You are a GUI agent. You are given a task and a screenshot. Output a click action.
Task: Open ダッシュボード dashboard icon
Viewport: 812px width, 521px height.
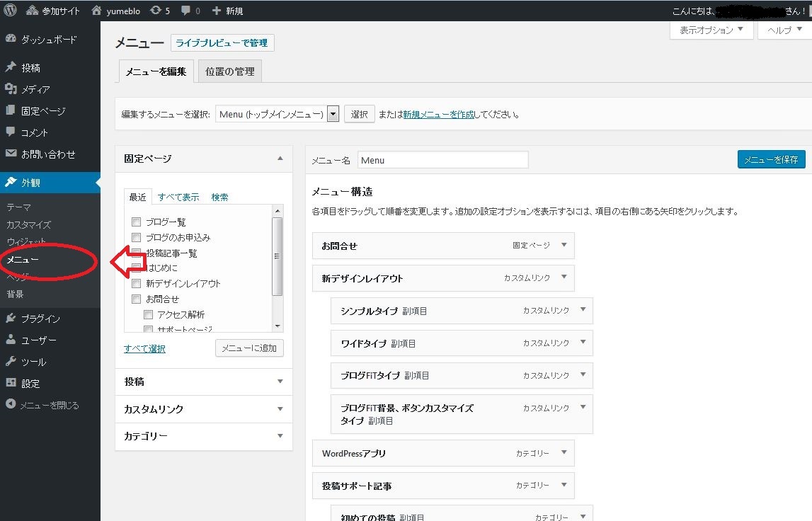(x=11, y=39)
